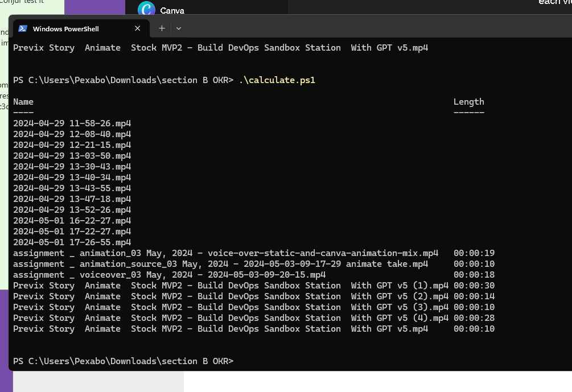Click the PowerShell icon on the tab
572x392 pixels.
pyautogui.click(x=23, y=28)
